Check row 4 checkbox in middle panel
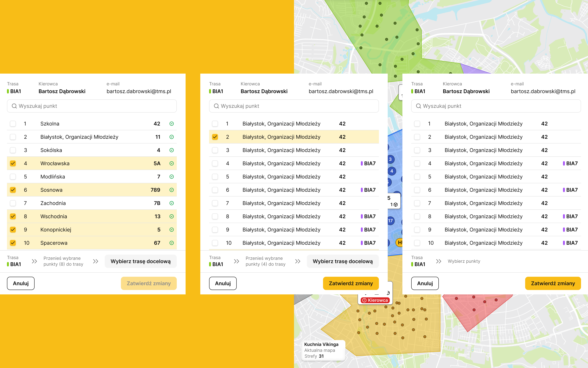 coord(215,164)
